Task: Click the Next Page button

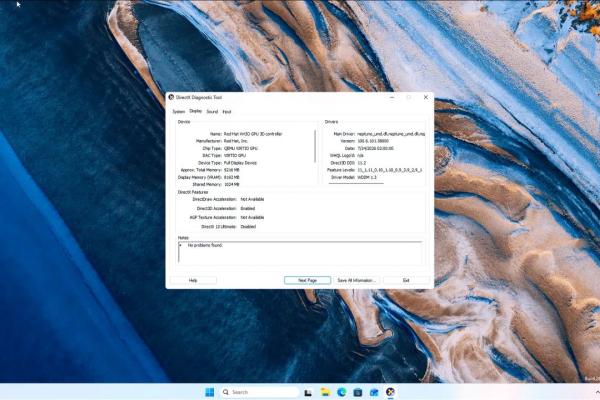Action: (307, 281)
